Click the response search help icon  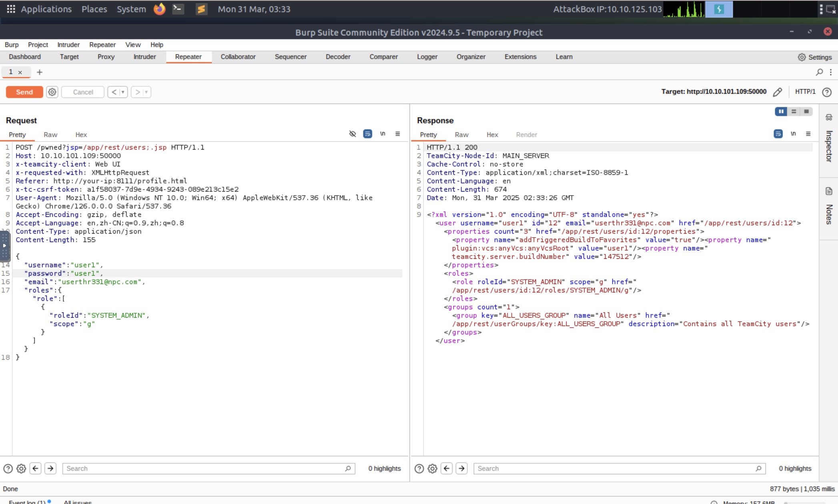419,468
